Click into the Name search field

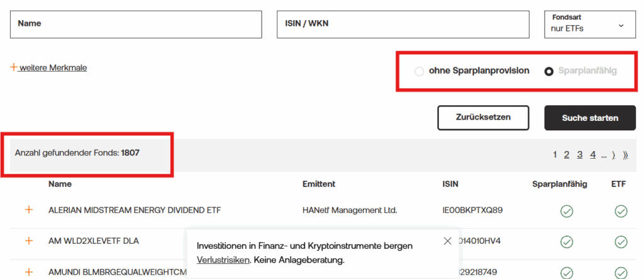tap(136, 25)
